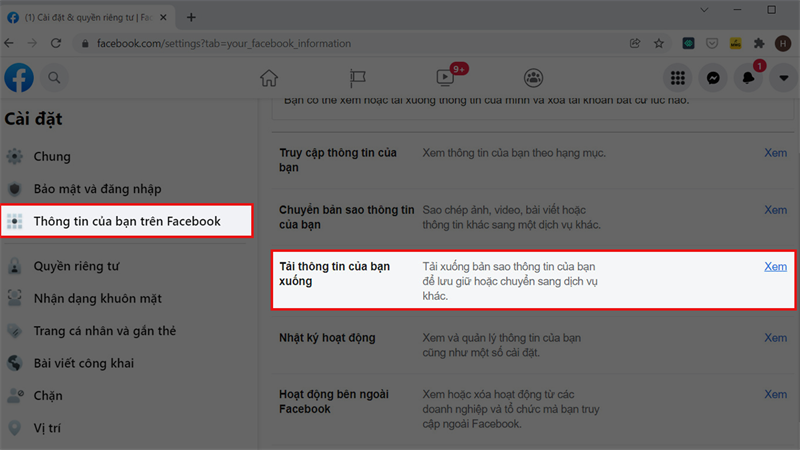Click the browser forward arrow

click(x=32, y=43)
